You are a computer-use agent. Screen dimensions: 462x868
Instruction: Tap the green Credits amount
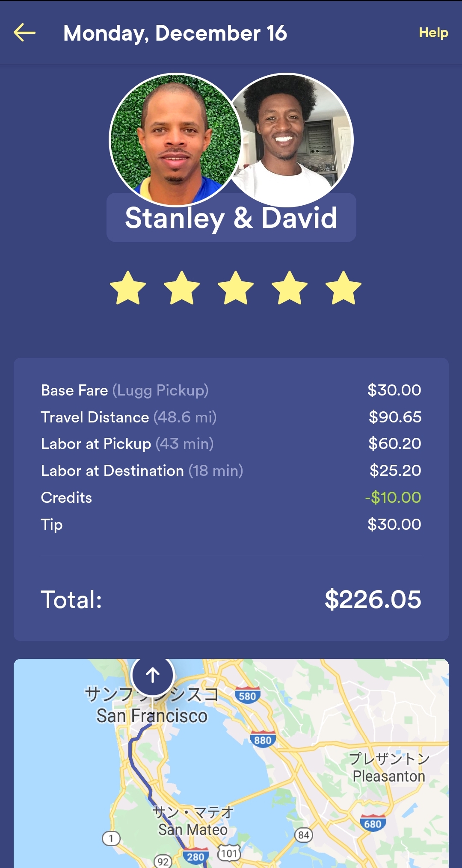(x=393, y=498)
